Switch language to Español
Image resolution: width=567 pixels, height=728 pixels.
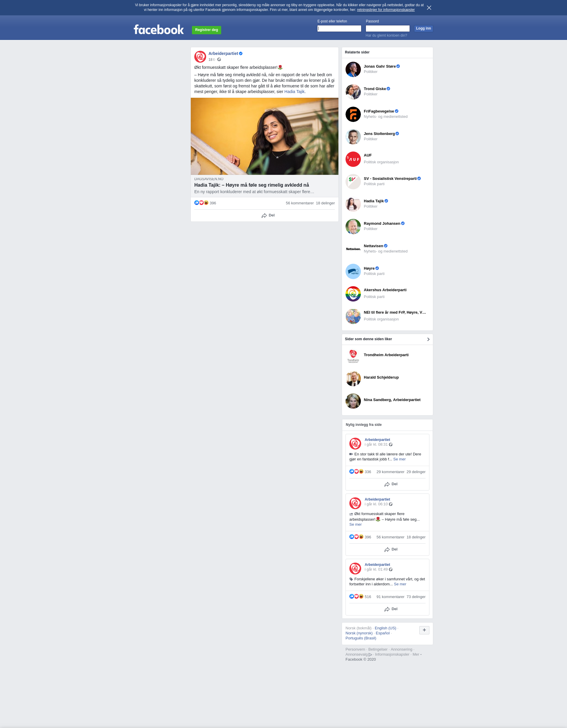click(383, 633)
